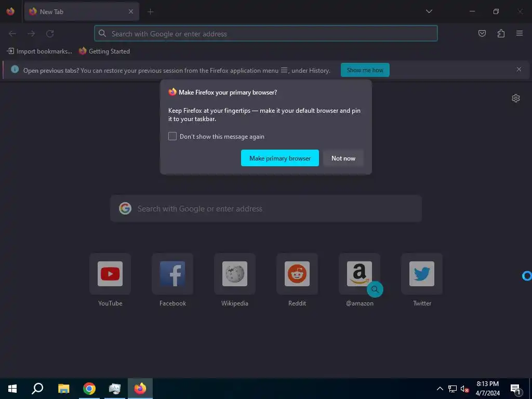Switch to Chrome in taskbar
The height and width of the screenshot is (399, 532).
click(x=89, y=389)
